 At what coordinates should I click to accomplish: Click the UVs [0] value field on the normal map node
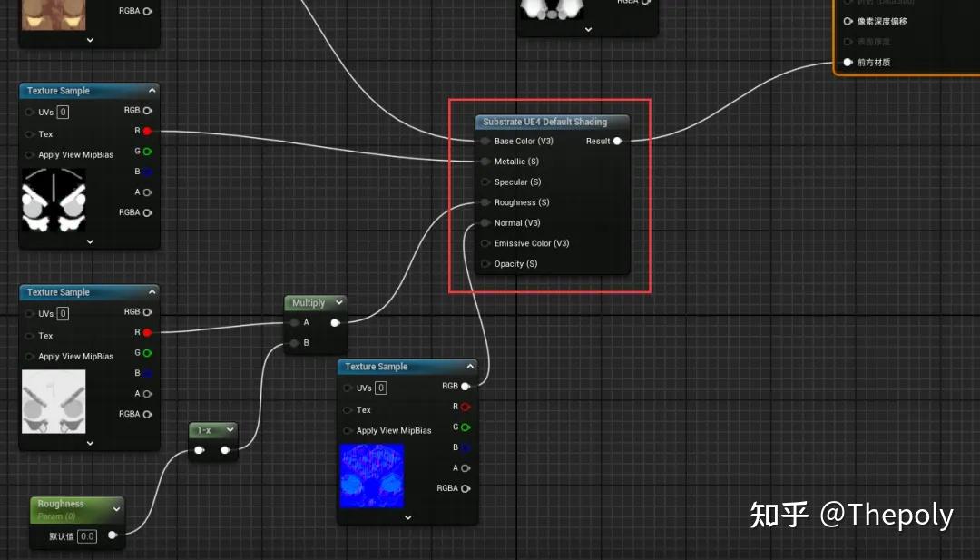(x=380, y=387)
